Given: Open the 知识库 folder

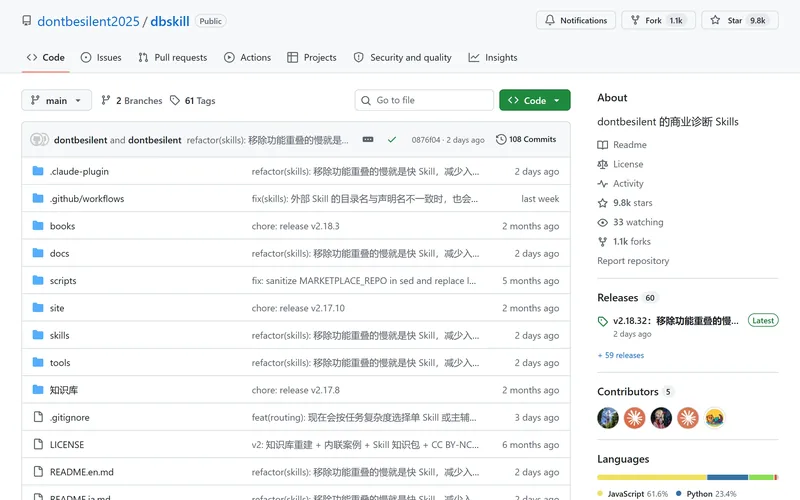Looking at the screenshot, I should coord(64,390).
